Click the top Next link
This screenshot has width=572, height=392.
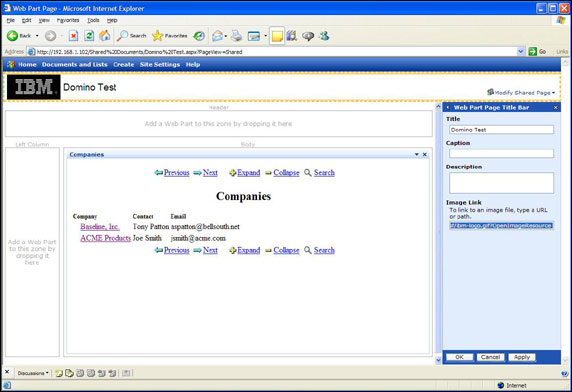point(210,172)
